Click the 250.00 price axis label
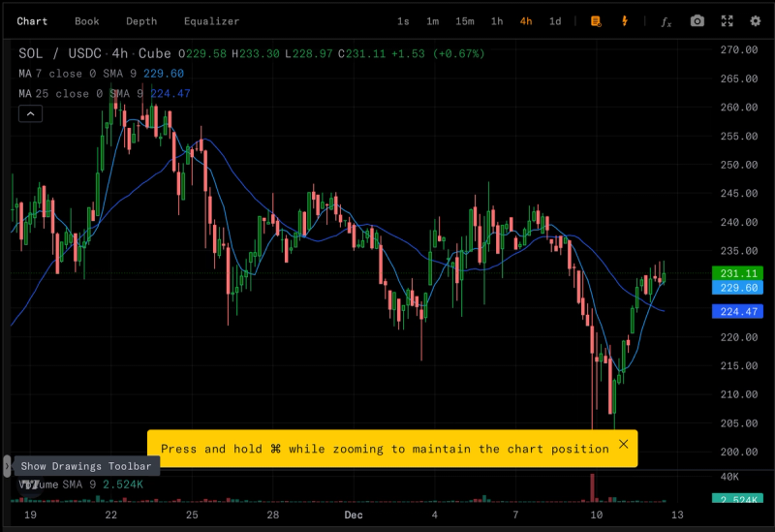Viewport: 775px width, 532px height. coord(739,165)
